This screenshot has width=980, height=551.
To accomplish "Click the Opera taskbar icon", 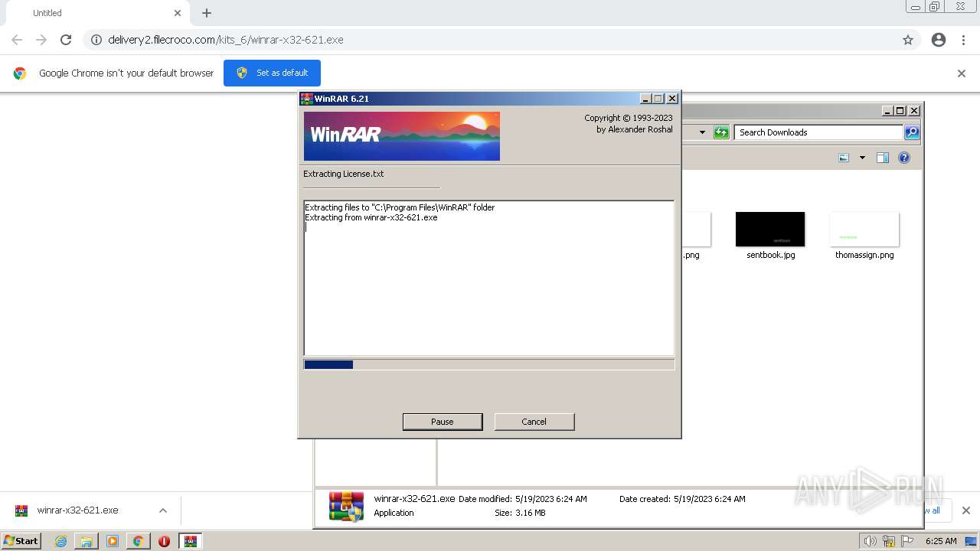I will point(164,541).
